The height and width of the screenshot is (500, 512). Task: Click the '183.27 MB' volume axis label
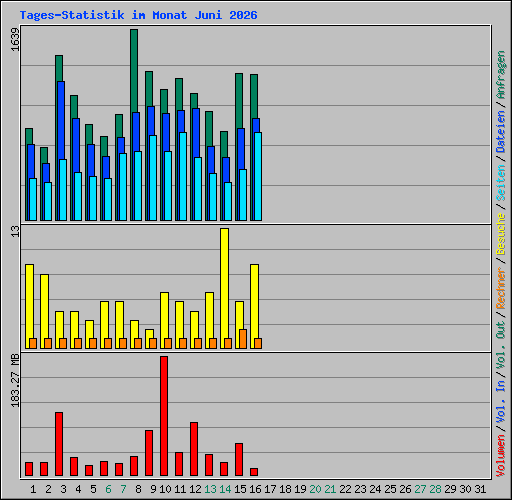(16, 380)
